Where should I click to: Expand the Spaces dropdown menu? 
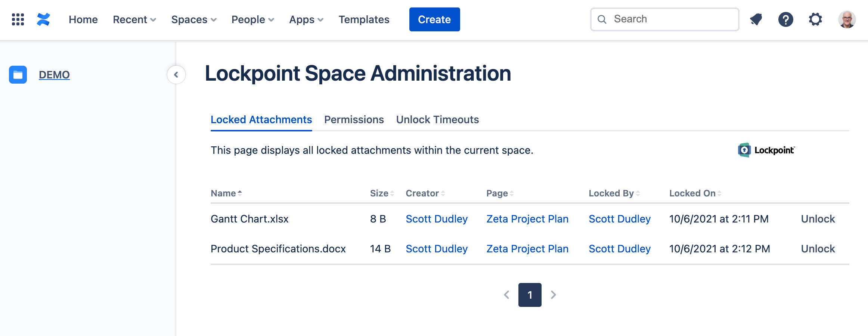point(194,19)
